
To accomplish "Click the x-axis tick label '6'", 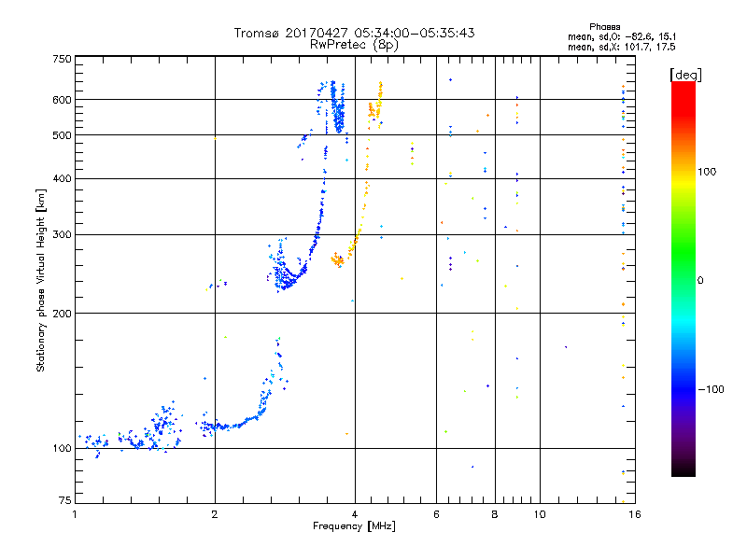I will point(436,514).
